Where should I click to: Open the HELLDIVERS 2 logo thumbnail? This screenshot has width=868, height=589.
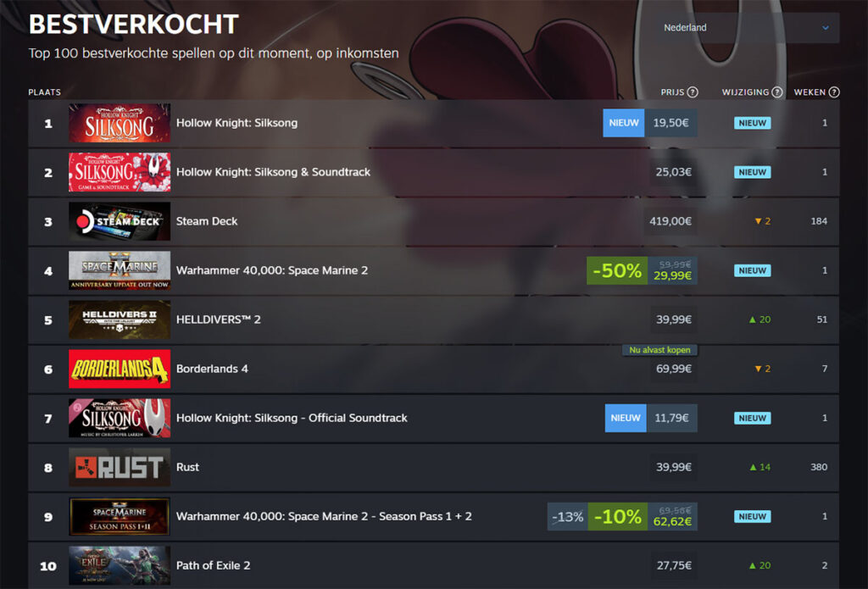[x=120, y=320]
